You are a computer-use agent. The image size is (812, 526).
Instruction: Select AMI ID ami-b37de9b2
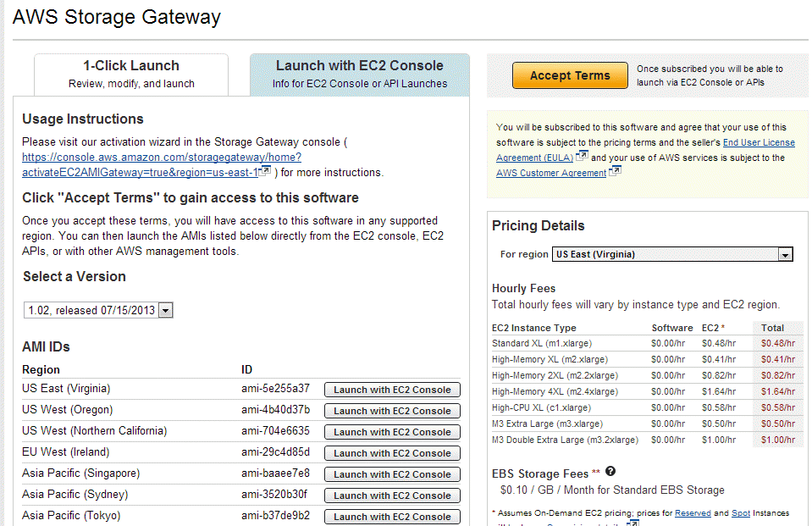275,516
